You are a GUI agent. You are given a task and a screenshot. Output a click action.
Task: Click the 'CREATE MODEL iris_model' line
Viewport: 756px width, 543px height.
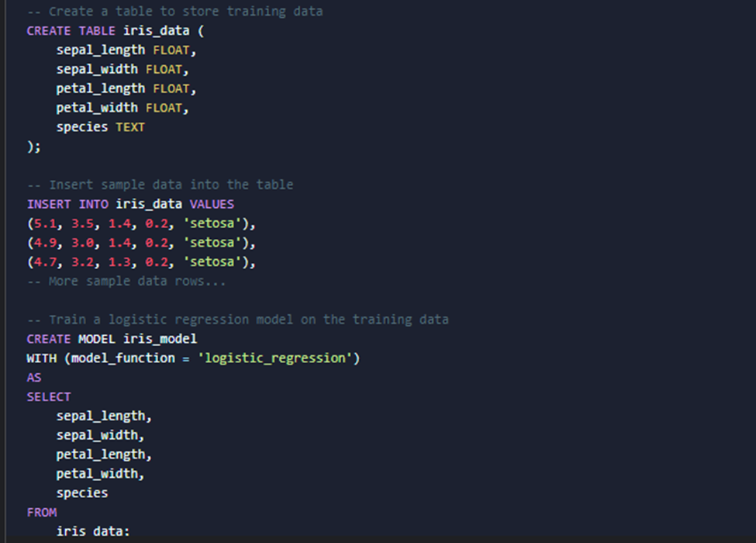click(x=112, y=339)
